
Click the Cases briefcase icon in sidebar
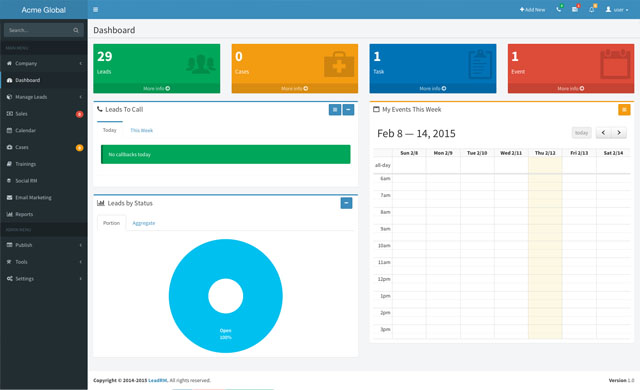coord(9,147)
